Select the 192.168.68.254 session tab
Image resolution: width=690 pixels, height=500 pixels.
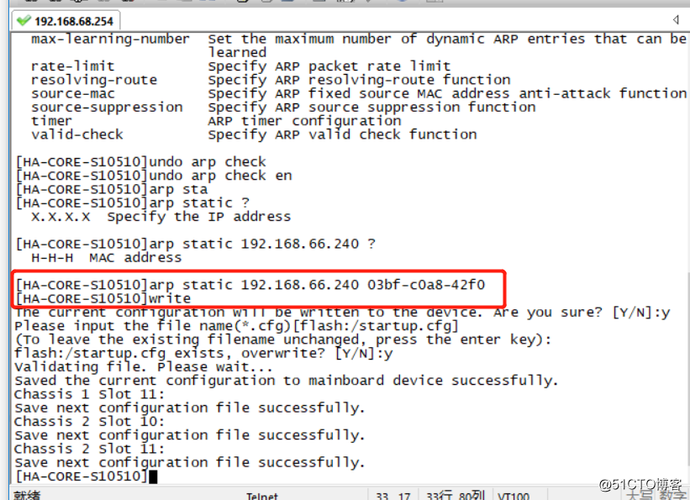coord(66,21)
